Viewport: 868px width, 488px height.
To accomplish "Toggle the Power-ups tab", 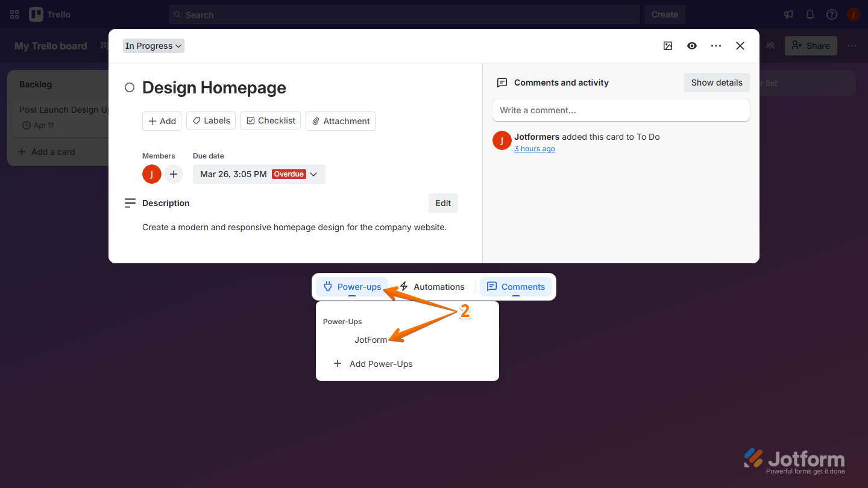I will (x=353, y=287).
